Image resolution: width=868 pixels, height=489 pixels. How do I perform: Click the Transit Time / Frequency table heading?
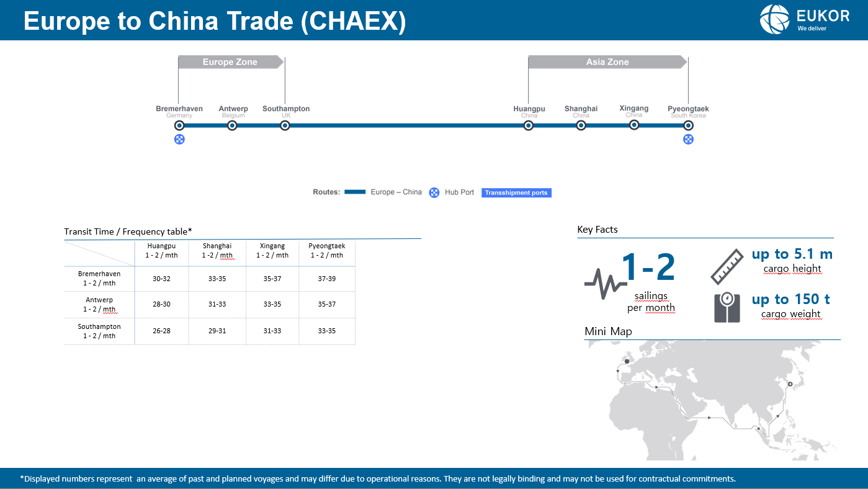(x=128, y=231)
